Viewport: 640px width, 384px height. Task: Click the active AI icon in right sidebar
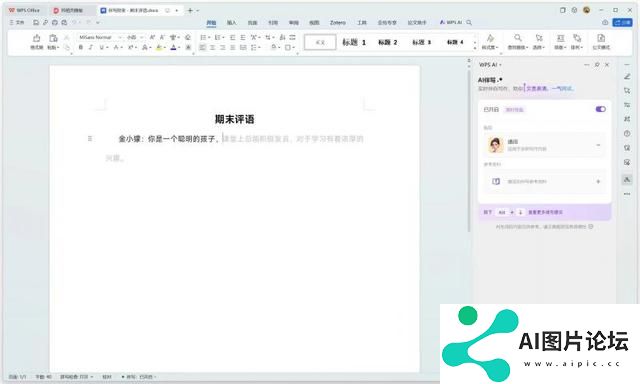pos(627,180)
